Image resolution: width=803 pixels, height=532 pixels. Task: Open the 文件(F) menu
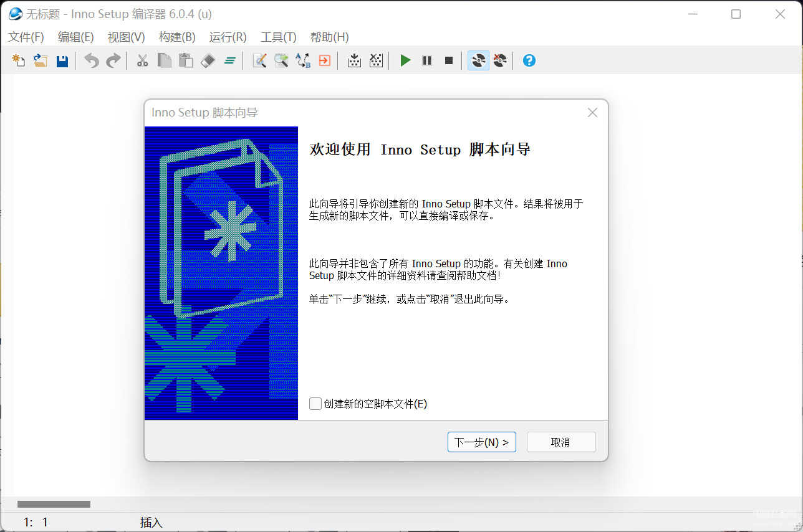pos(26,37)
